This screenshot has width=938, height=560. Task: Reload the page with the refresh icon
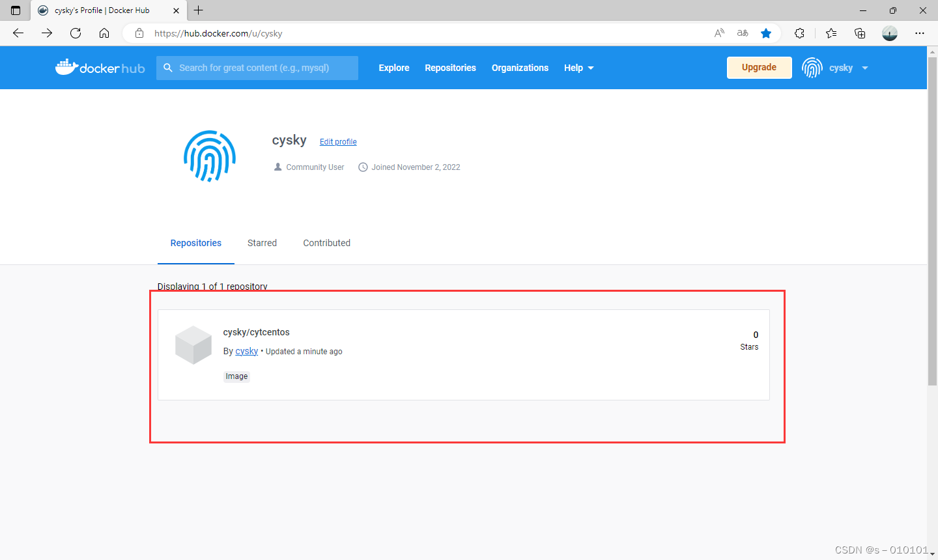pyautogui.click(x=76, y=33)
